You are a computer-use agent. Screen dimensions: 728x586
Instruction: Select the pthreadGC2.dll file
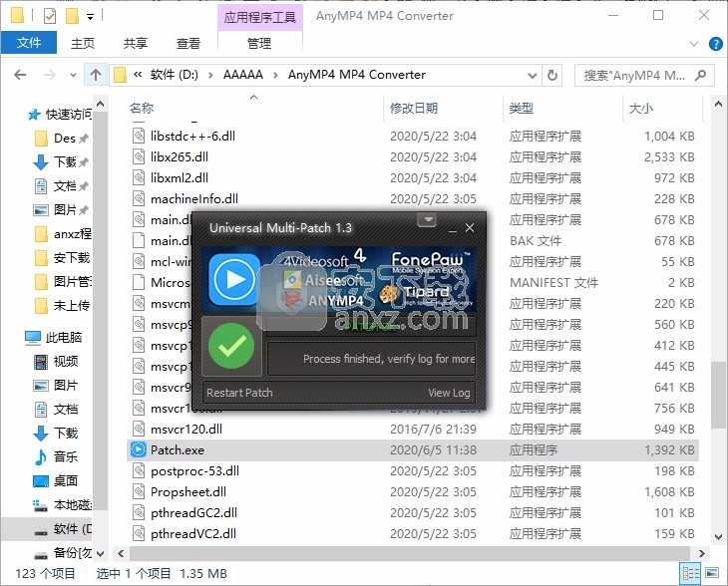pos(193,512)
